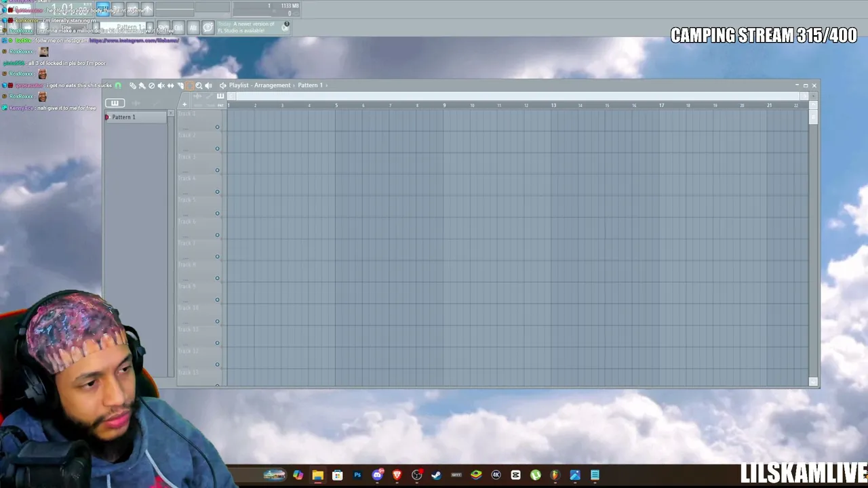
Task: Click bar 9 on the Playlist timeline
Action: [x=444, y=105]
